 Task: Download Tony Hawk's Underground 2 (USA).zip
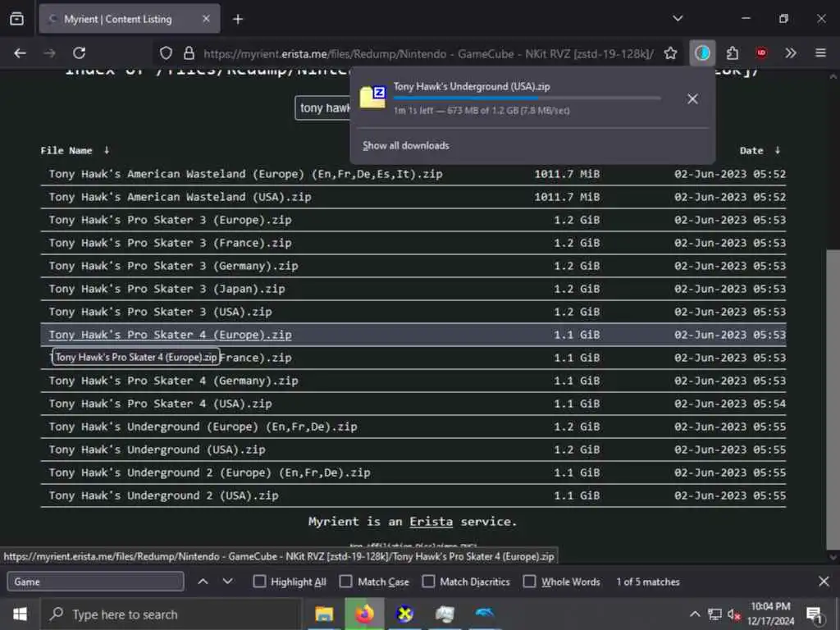point(163,496)
